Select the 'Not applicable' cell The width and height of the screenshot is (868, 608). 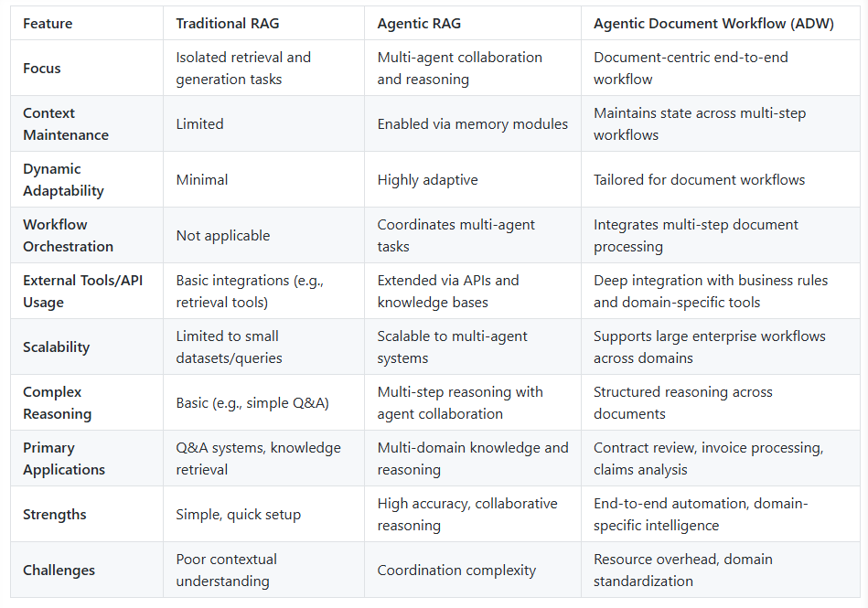pos(223,236)
